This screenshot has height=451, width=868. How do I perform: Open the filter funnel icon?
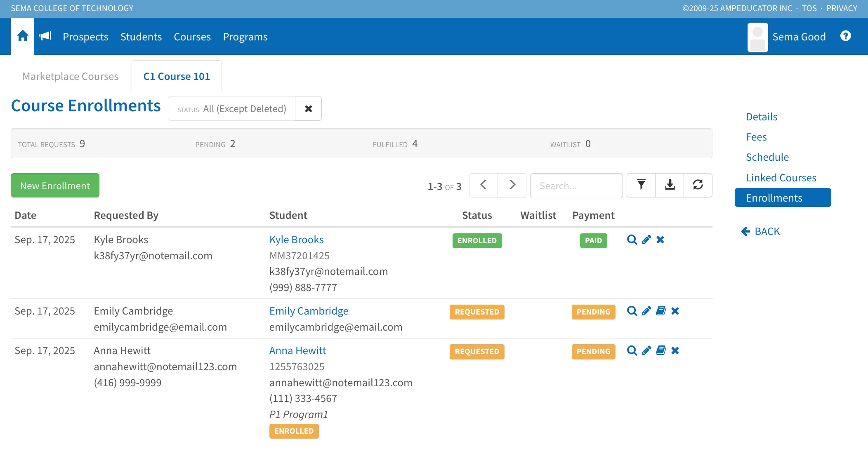coord(641,185)
